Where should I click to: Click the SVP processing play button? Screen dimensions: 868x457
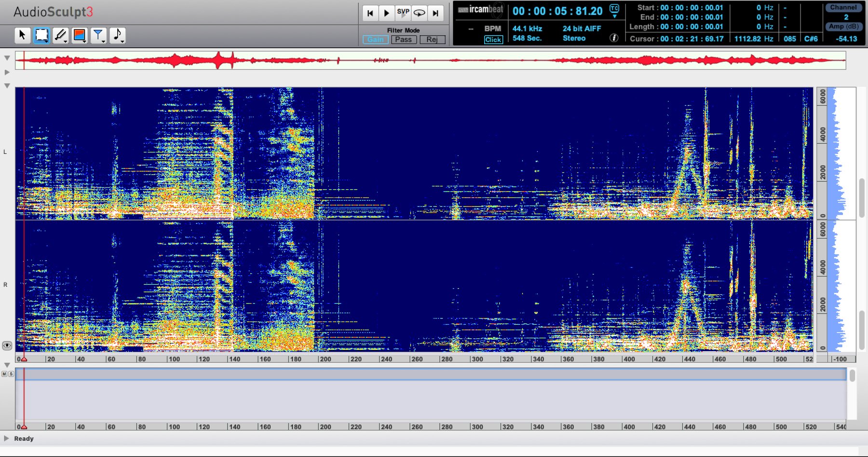[403, 14]
